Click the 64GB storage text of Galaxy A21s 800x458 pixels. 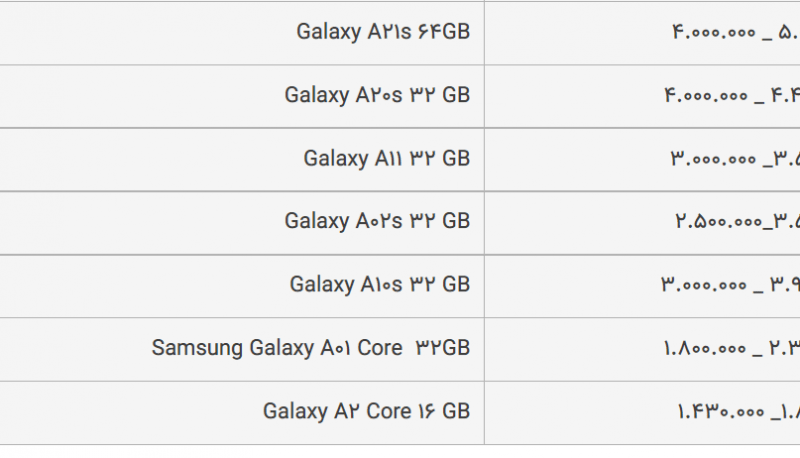pos(443,32)
